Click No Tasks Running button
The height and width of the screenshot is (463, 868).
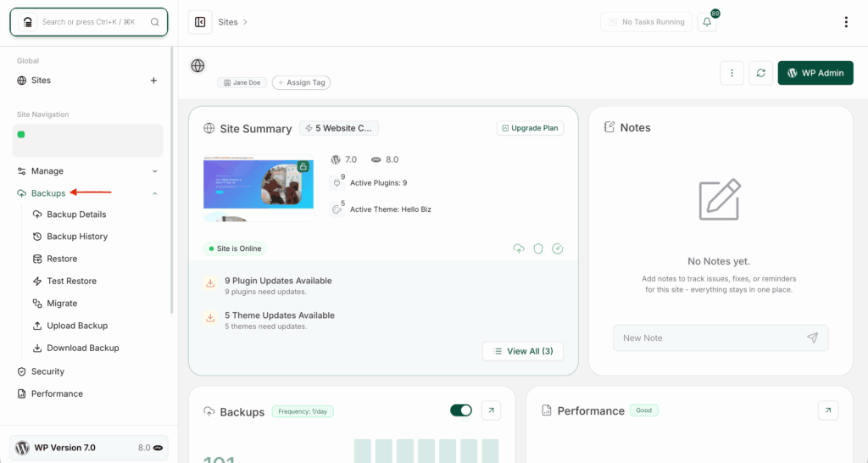pos(646,22)
